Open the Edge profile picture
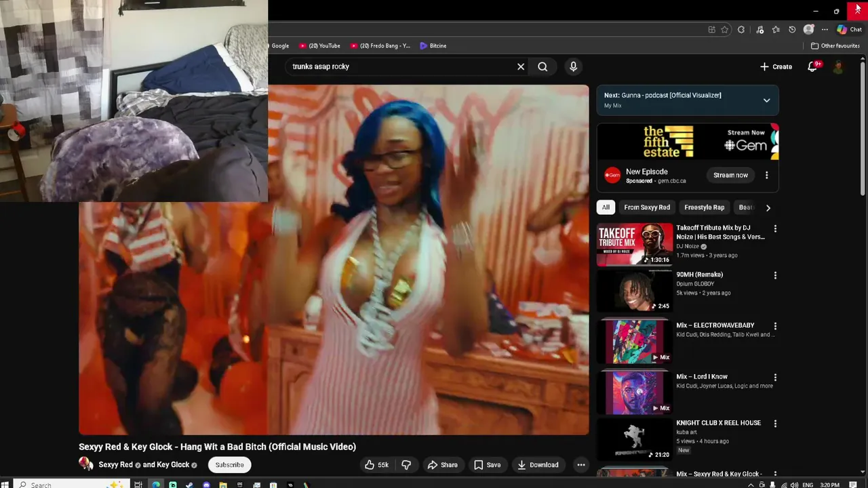Viewport: 868px width, 488px height. pos(808,30)
